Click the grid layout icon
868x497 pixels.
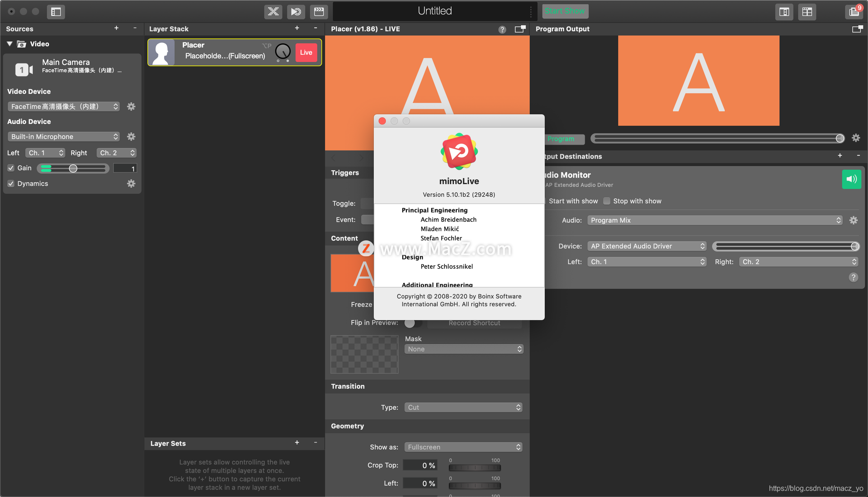807,12
